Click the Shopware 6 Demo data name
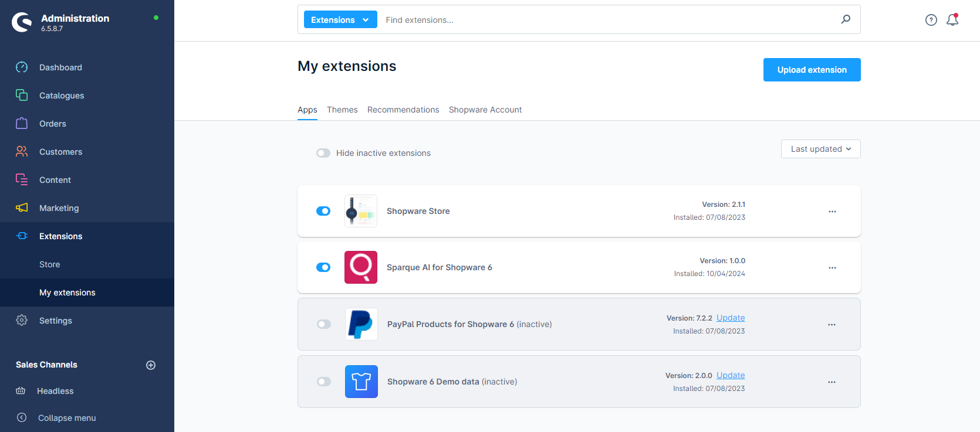The image size is (980, 432). (433, 382)
